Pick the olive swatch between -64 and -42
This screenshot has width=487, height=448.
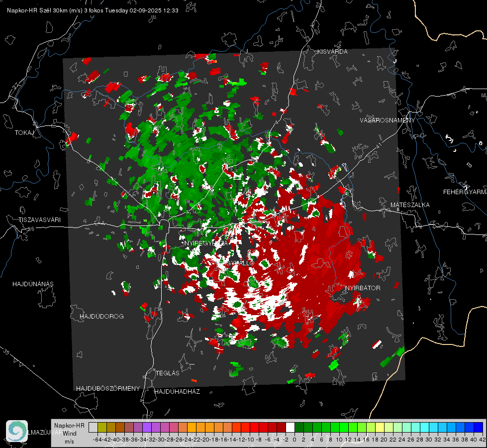(102, 428)
